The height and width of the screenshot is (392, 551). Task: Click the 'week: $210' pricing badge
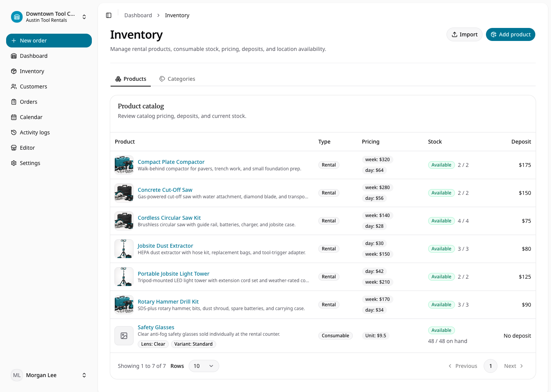[377, 282]
